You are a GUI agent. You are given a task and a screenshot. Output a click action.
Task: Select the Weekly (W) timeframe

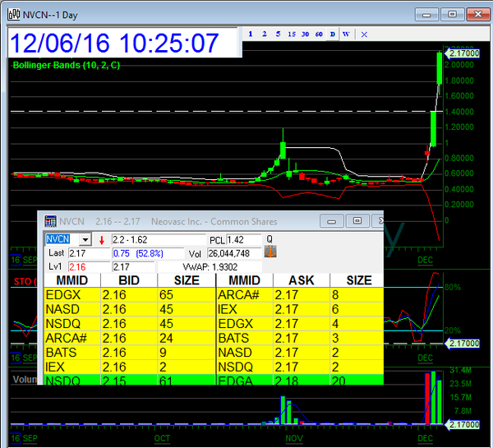pos(346,35)
